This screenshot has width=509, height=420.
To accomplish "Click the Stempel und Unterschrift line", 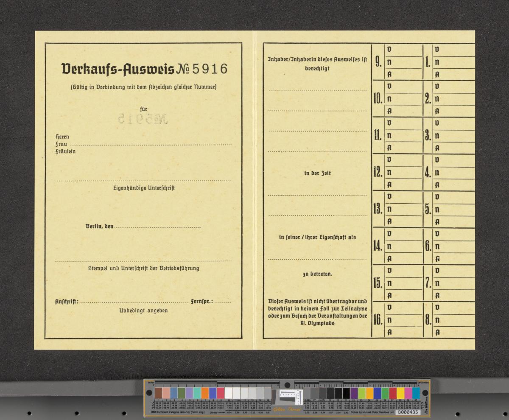I will (143, 260).
